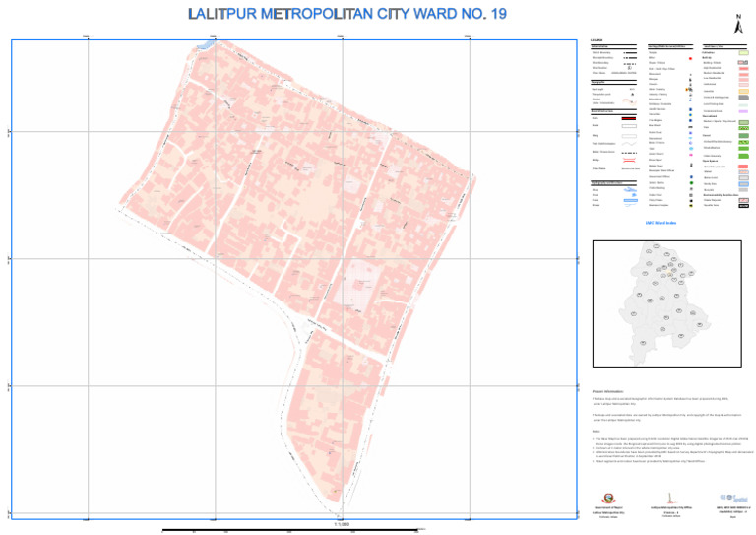Select the green dot legend symbol
This screenshot has height=535, width=756.
pos(691,183)
